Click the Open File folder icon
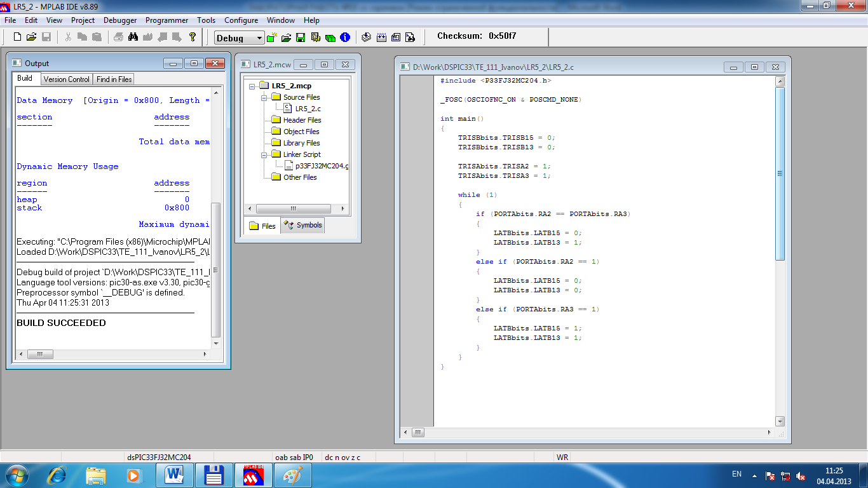868x488 pixels. point(31,37)
